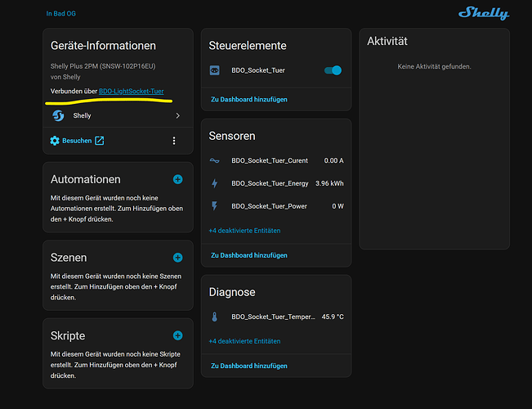This screenshot has height=409, width=532.
Task: Add Steuerelemente to dashboard
Action: point(248,100)
